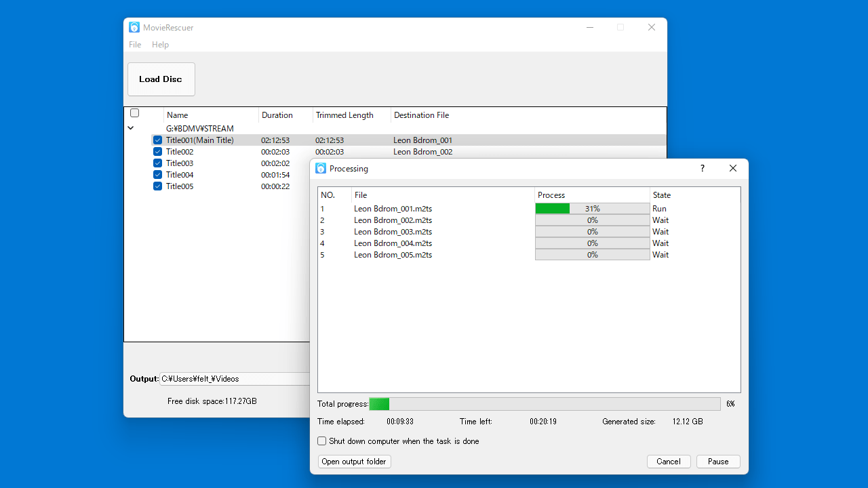Open the File menu
Image resolution: width=868 pixels, height=488 pixels.
point(135,45)
